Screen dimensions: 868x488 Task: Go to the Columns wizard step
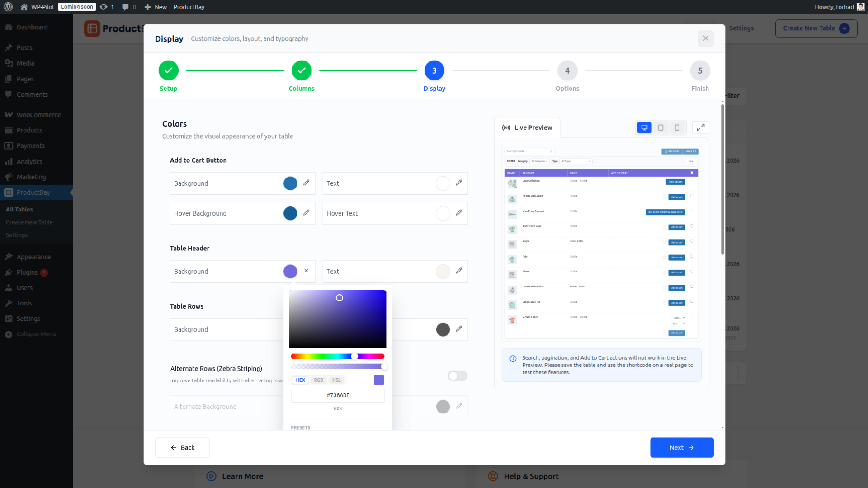click(x=301, y=70)
